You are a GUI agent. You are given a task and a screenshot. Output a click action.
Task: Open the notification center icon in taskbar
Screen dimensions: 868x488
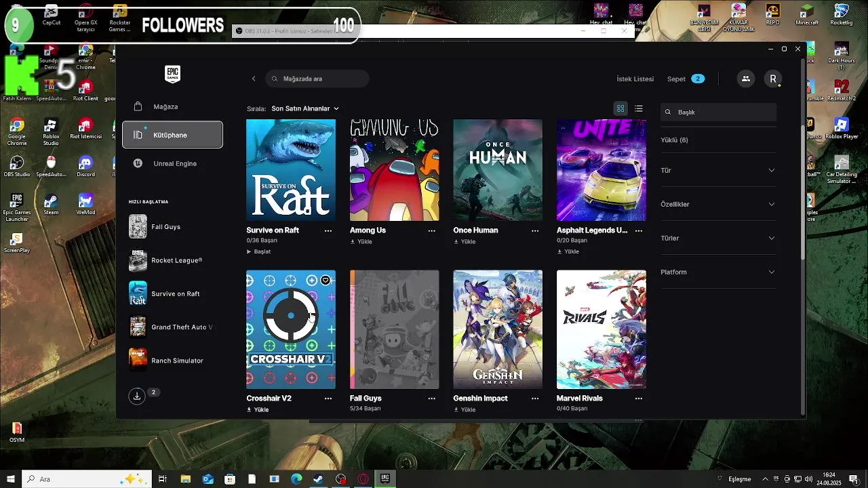pyautogui.click(x=854, y=479)
